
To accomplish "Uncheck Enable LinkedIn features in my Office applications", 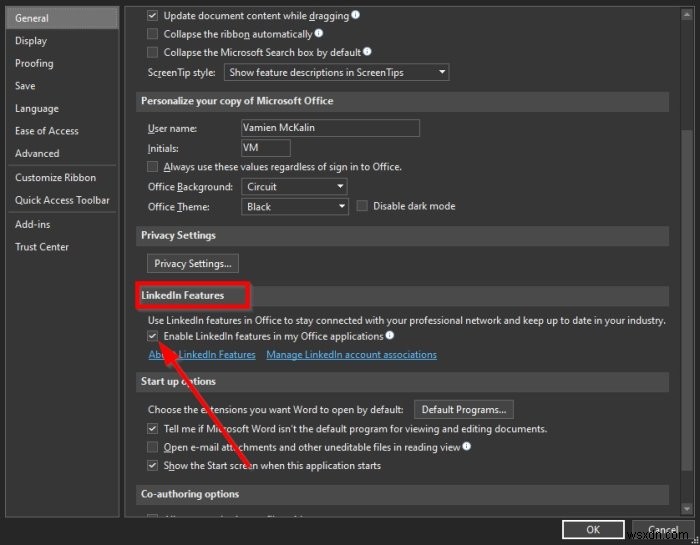I will point(153,336).
